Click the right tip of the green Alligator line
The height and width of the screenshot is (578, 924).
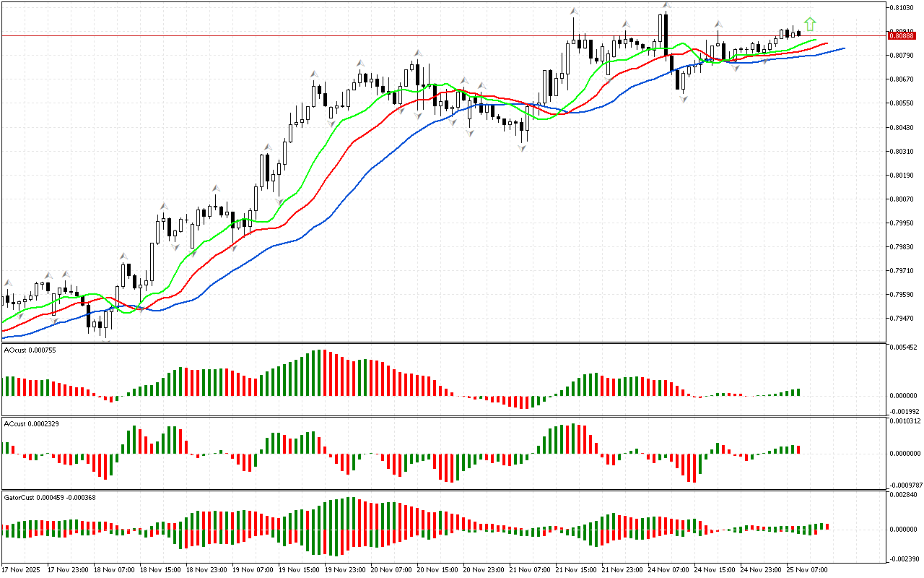click(815, 40)
